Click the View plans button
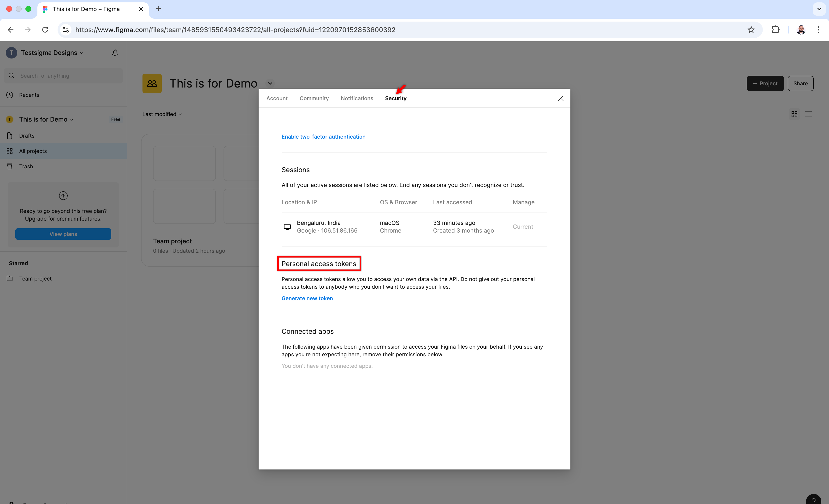This screenshot has height=504, width=829. [x=63, y=234]
